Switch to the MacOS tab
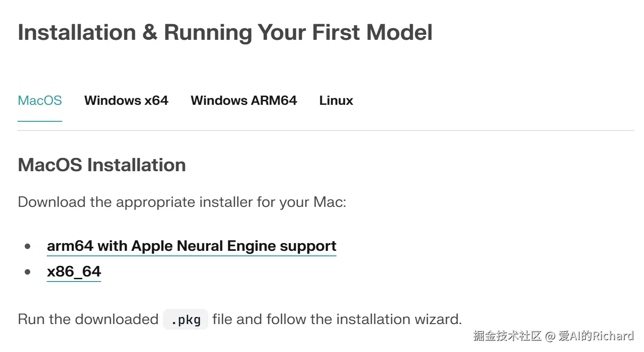 [40, 101]
